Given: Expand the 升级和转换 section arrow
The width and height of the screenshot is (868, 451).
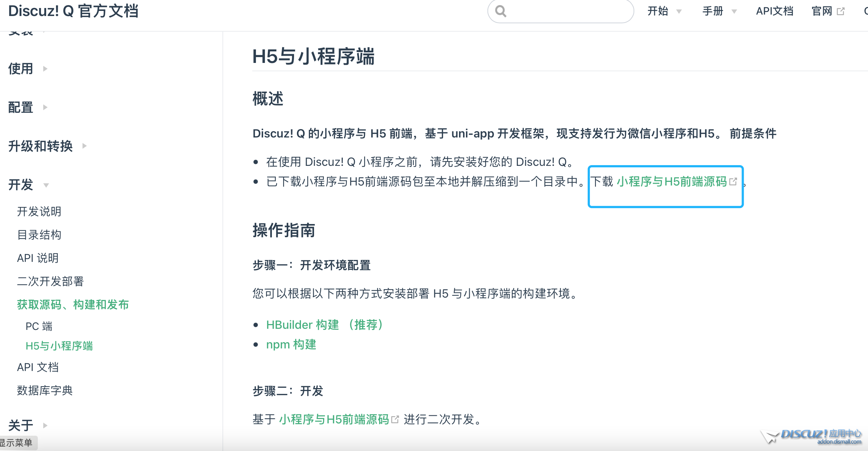Looking at the screenshot, I should [x=84, y=146].
